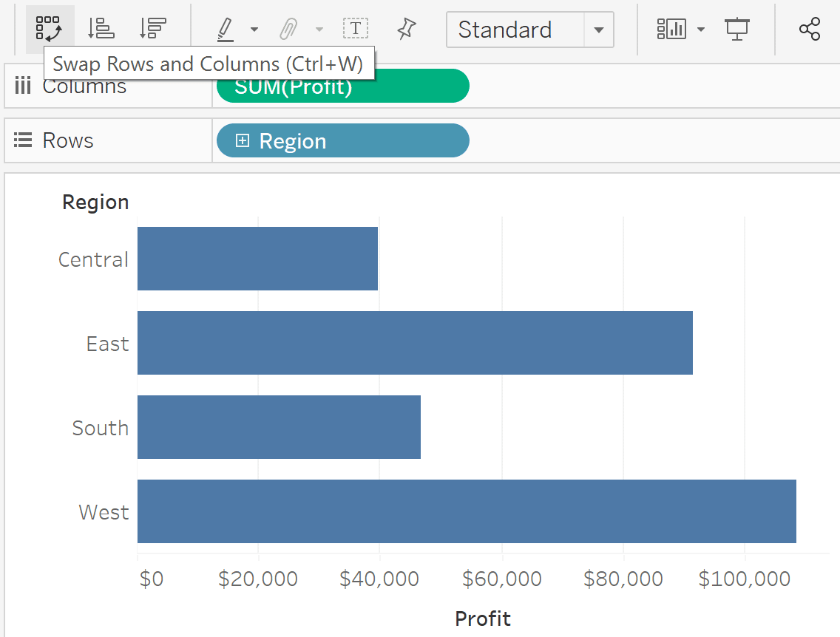Enter Presentation Mode
The height and width of the screenshot is (637, 840).
pyautogui.click(x=737, y=28)
